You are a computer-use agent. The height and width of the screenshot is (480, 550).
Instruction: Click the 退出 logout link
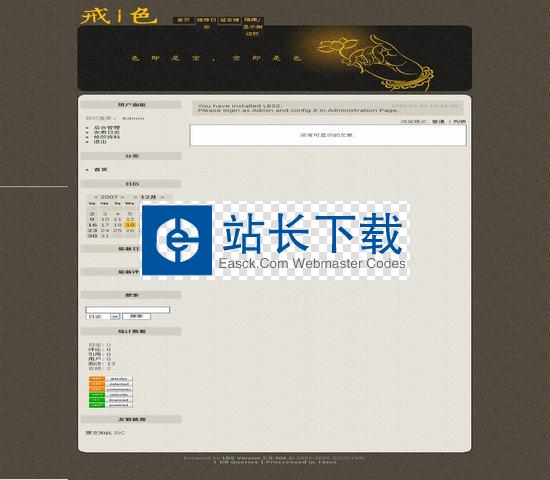click(x=100, y=142)
